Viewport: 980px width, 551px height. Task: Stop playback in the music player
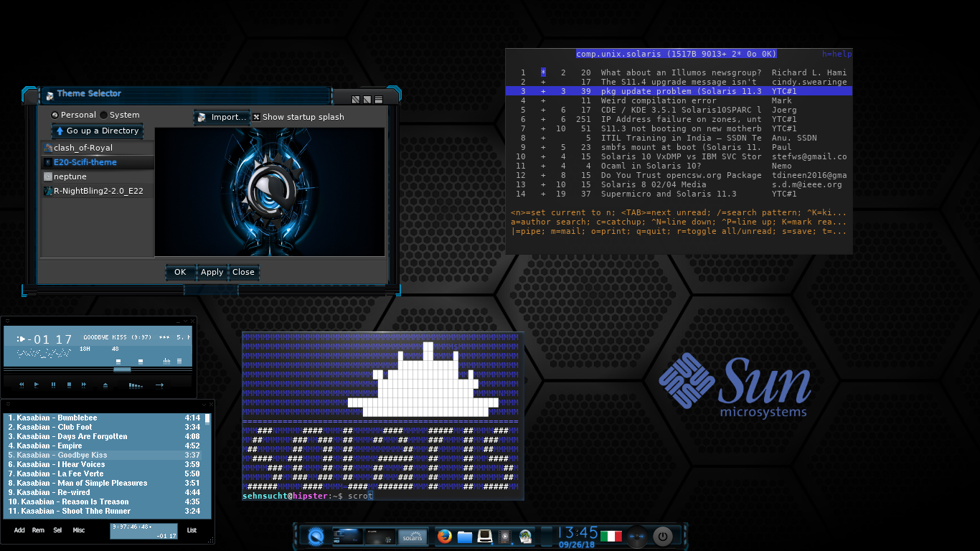coord(69,385)
